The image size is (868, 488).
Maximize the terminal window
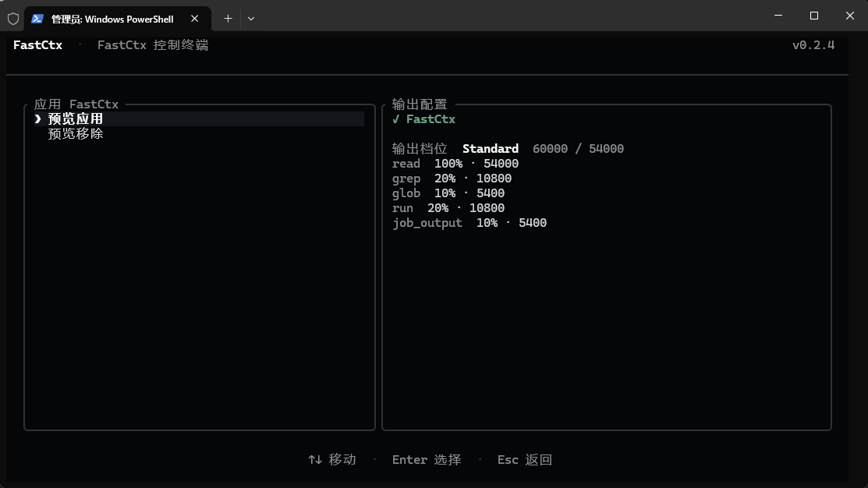click(x=813, y=16)
